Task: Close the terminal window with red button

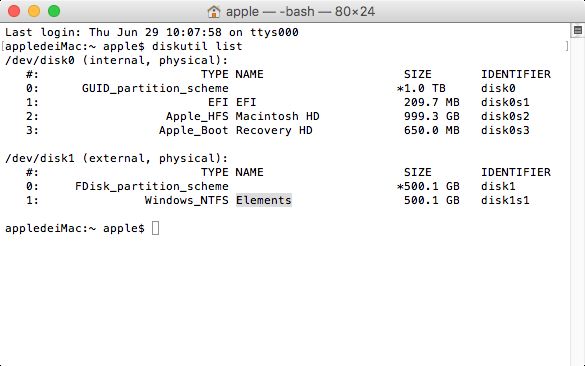Action: coord(14,11)
